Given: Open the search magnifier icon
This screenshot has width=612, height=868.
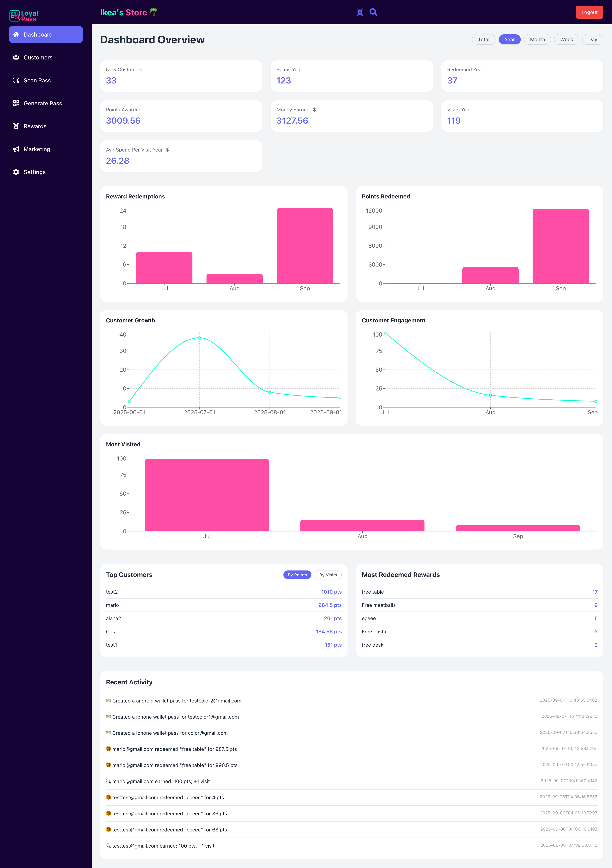Looking at the screenshot, I should pos(373,12).
